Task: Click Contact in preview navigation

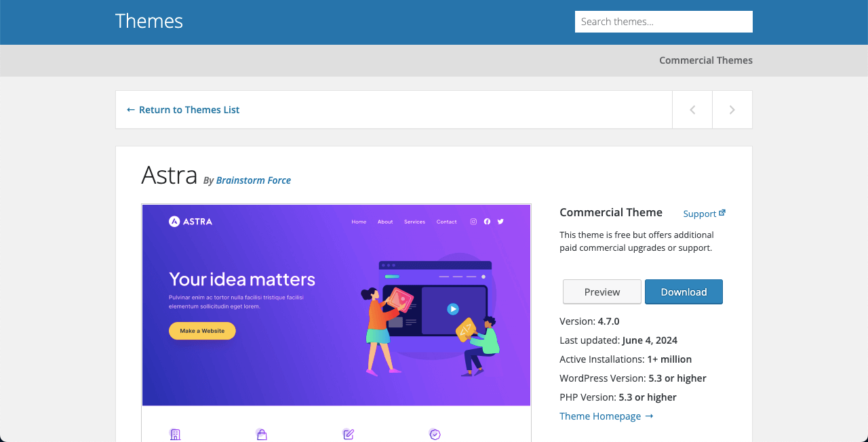Action: [446, 222]
